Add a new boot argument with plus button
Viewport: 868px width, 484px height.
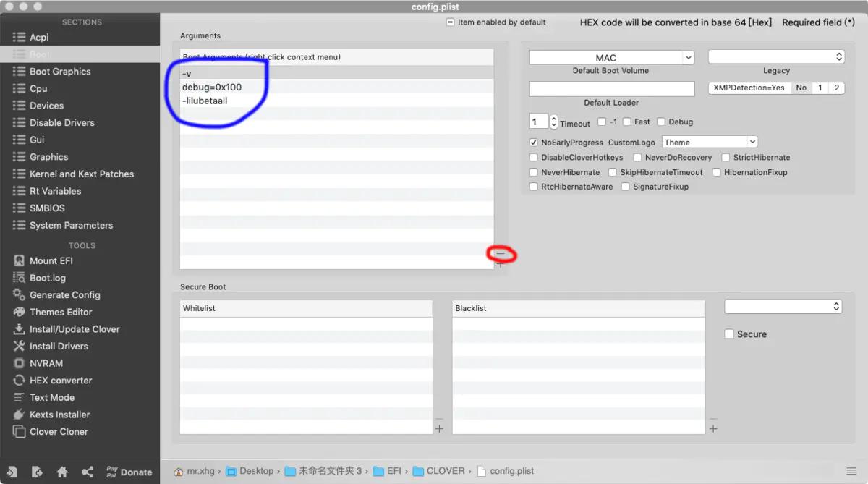[x=501, y=263]
